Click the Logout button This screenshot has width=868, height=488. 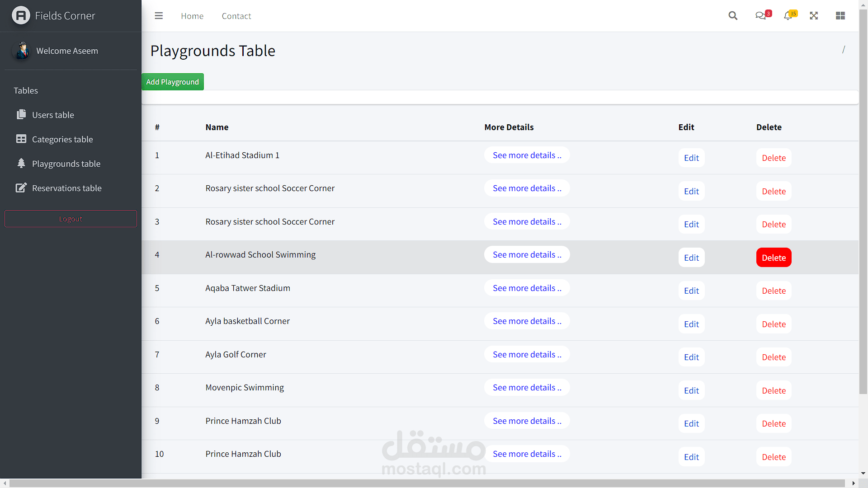click(71, 219)
